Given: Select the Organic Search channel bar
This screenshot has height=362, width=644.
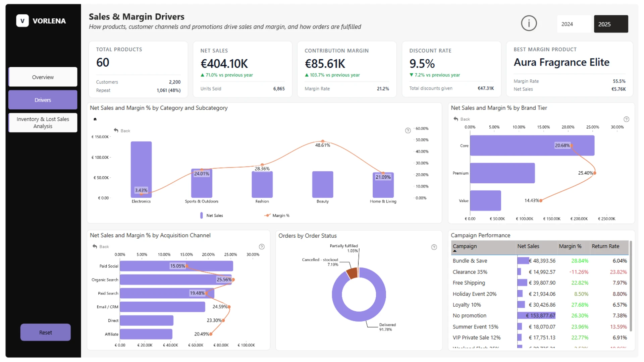Looking at the screenshot, I should (176, 280).
